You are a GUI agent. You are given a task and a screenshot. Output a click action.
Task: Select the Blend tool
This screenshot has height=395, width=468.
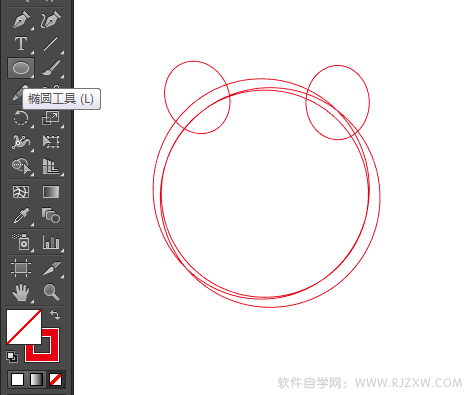point(51,216)
